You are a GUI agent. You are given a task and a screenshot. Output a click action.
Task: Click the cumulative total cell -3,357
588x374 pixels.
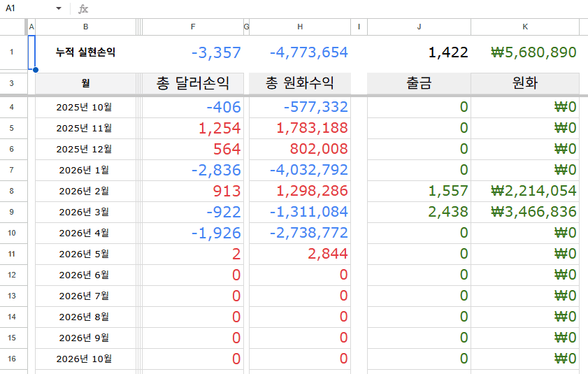point(193,52)
